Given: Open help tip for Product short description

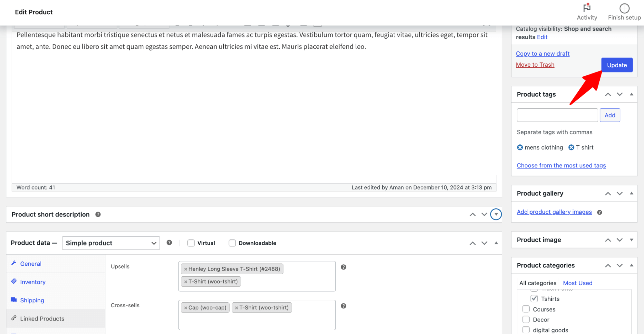Looking at the screenshot, I should (98, 214).
